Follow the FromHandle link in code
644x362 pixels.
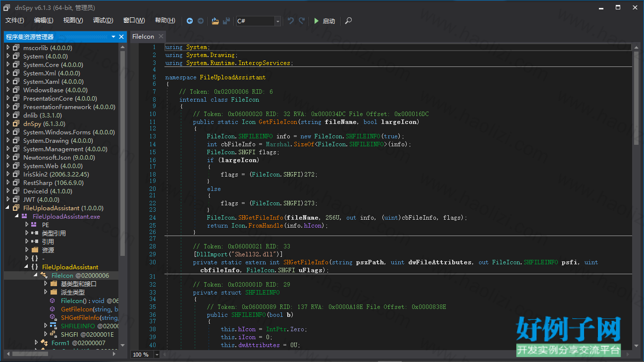pos(267,226)
